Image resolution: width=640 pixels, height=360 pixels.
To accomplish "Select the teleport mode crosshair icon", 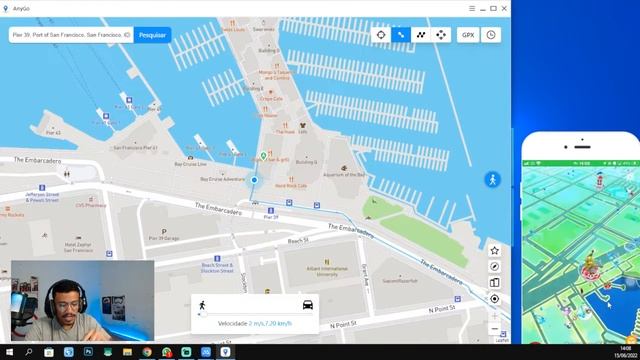I will click(x=381, y=35).
